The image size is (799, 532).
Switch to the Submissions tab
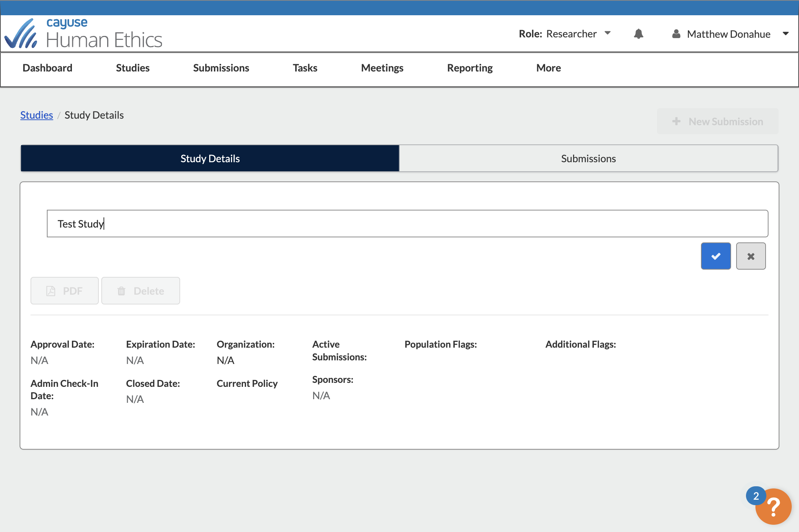[588, 158]
